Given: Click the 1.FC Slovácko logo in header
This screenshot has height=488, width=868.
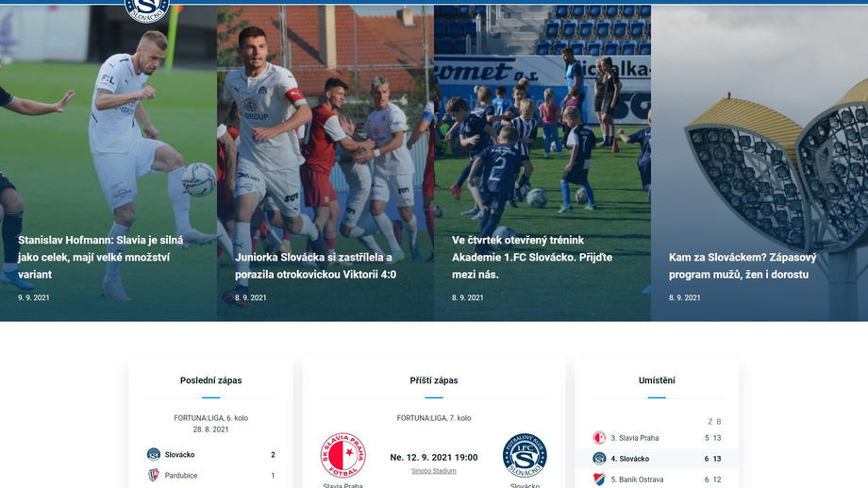Looking at the screenshot, I should 146,10.
